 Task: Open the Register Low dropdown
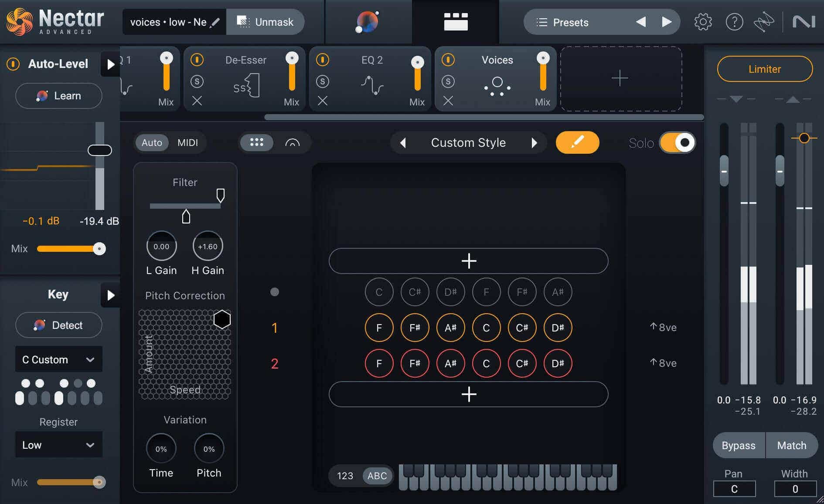[59, 445]
